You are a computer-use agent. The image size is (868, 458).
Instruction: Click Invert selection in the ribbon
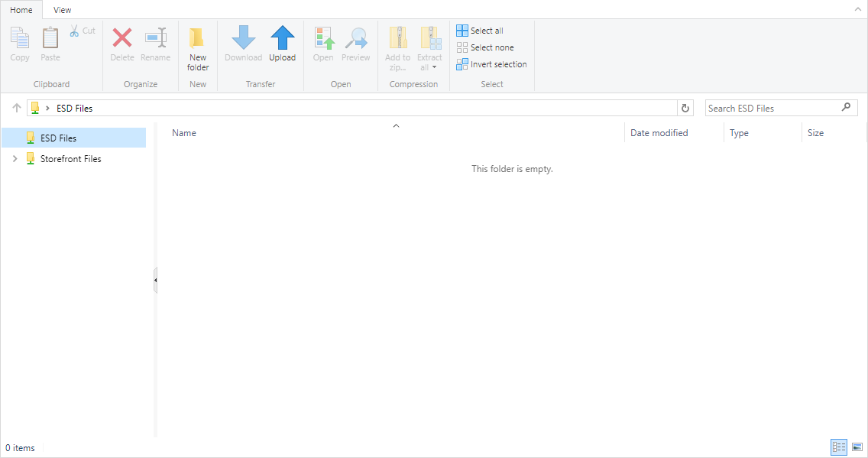pyautogui.click(x=491, y=64)
